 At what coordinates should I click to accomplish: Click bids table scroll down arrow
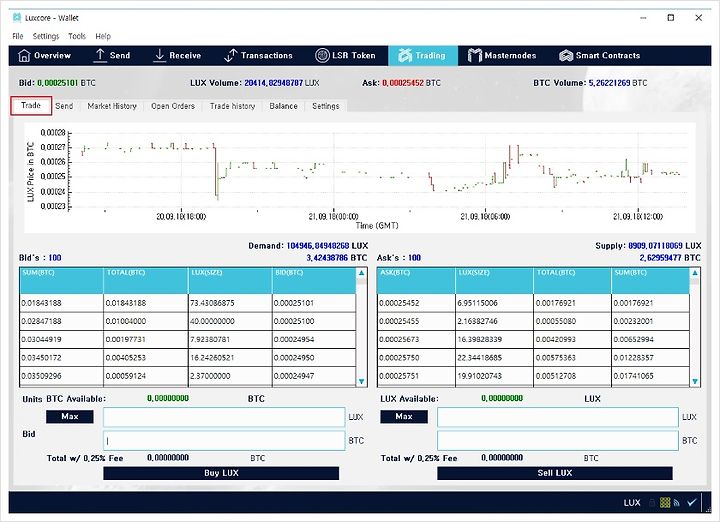(x=362, y=382)
